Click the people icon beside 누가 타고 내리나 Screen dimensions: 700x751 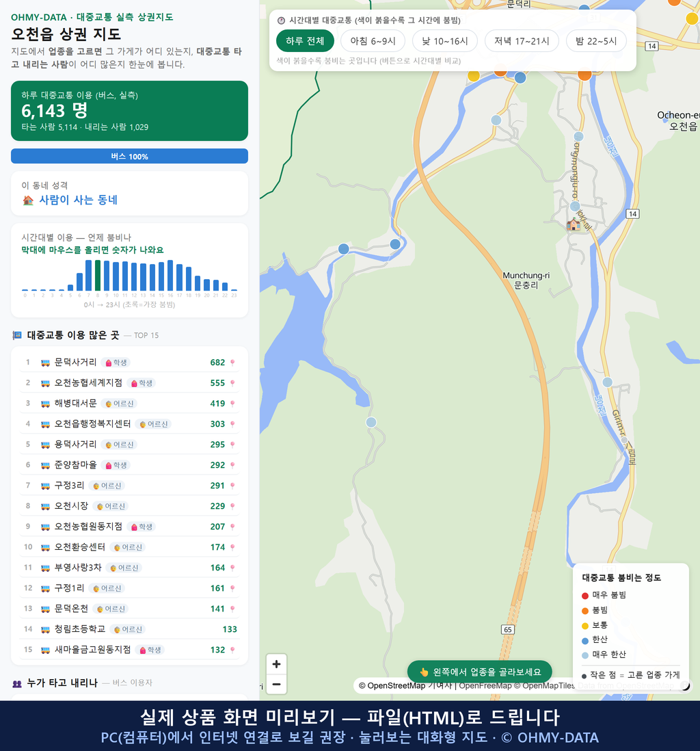point(17,683)
